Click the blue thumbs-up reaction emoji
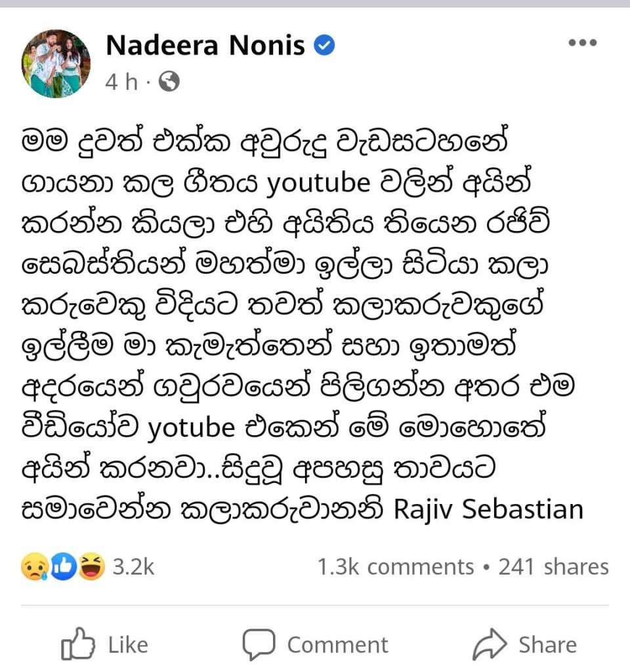The width and height of the screenshot is (630, 672). click(64, 566)
